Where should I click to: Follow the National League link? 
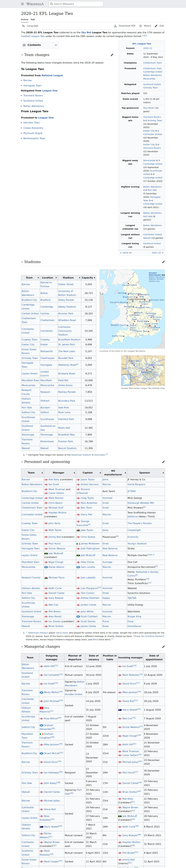[52, 76]
